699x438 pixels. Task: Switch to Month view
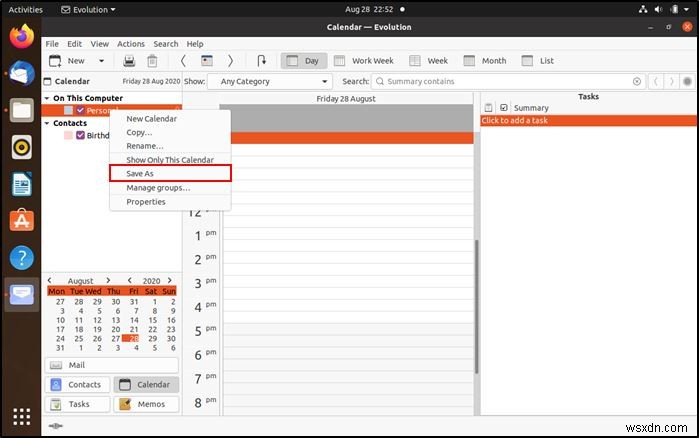[485, 61]
